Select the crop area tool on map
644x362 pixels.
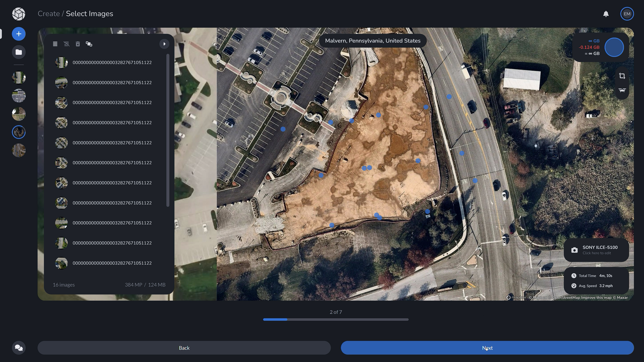click(x=622, y=76)
